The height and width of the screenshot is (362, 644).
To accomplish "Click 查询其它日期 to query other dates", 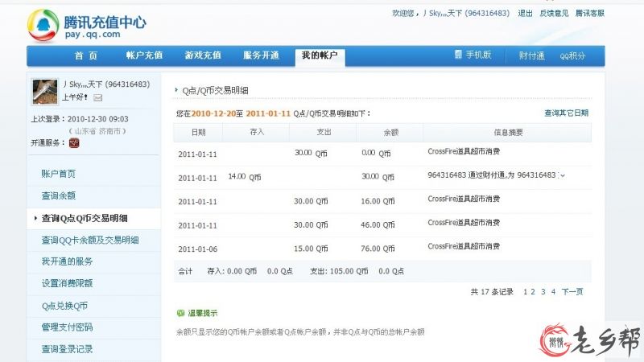I will 566,113.
